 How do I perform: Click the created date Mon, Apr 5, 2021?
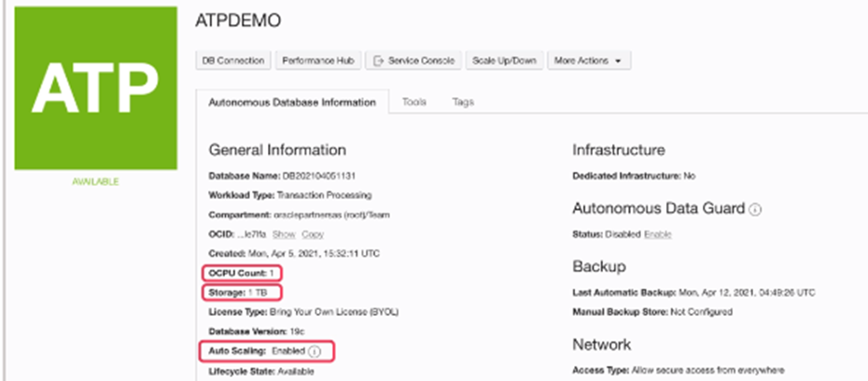coord(314,254)
